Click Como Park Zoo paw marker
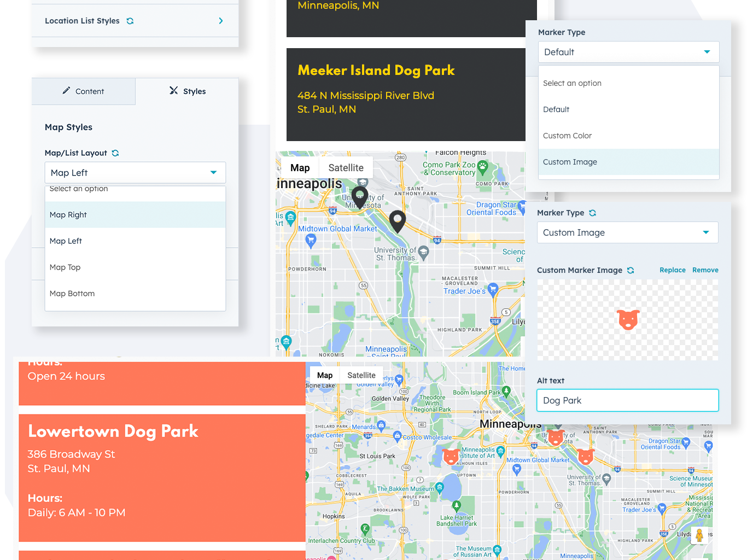The width and height of the screenshot is (747, 560). 482,166
